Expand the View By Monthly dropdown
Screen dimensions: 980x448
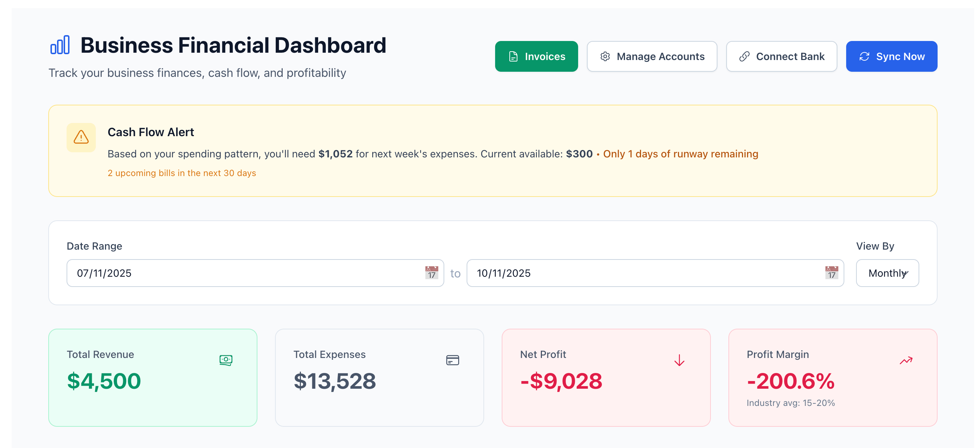[887, 273]
